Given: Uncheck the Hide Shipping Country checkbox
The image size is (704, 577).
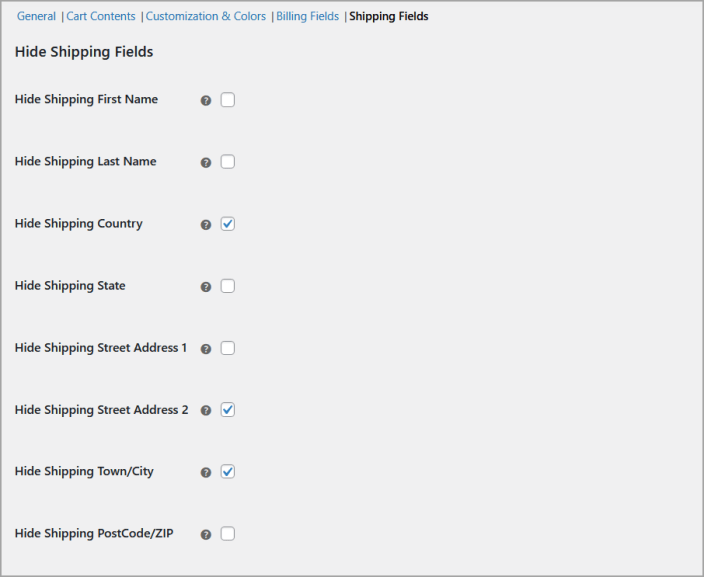Looking at the screenshot, I should point(228,224).
